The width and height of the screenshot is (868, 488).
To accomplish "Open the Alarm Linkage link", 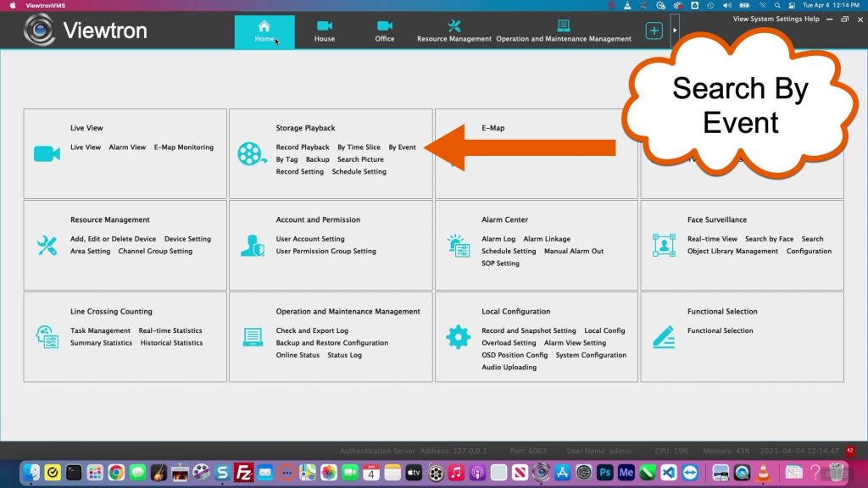I will [547, 239].
